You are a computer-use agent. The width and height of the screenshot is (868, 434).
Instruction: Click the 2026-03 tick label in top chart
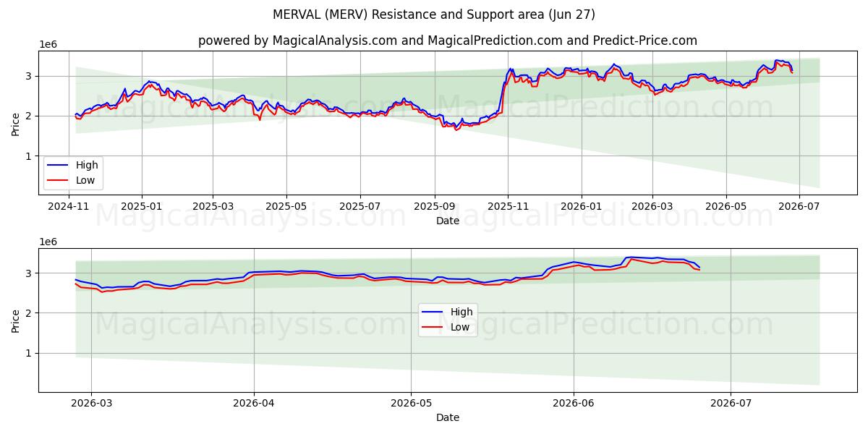click(652, 207)
